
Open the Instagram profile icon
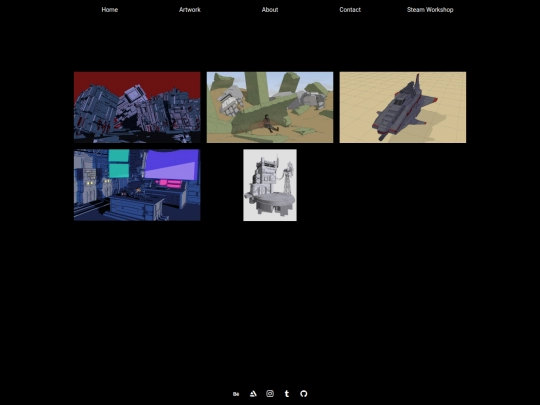tap(270, 394)
